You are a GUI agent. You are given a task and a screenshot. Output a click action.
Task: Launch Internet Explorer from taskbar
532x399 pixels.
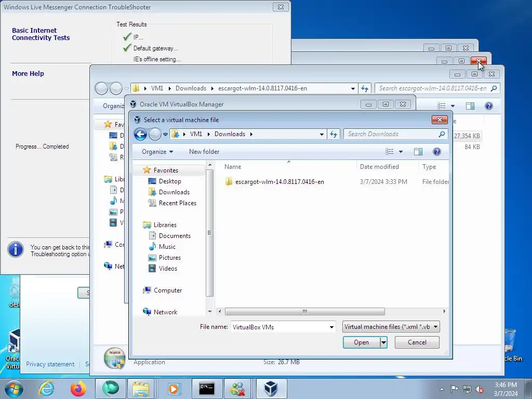tap(46, 389)
